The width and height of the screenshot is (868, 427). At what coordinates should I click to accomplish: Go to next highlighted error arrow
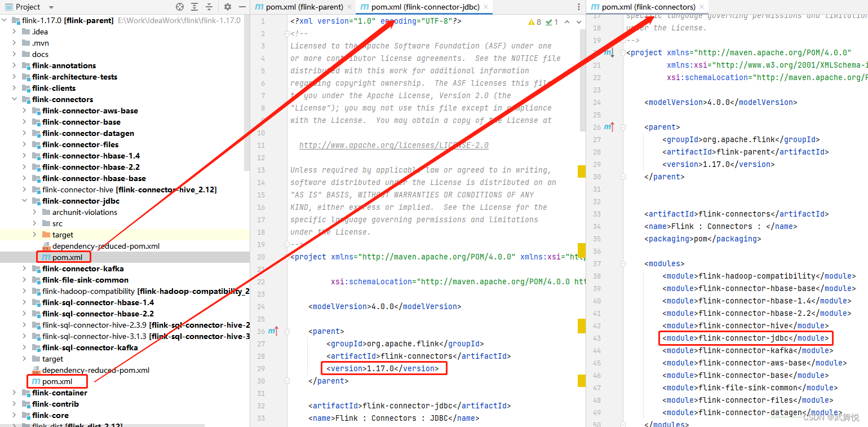pos(579,22)
